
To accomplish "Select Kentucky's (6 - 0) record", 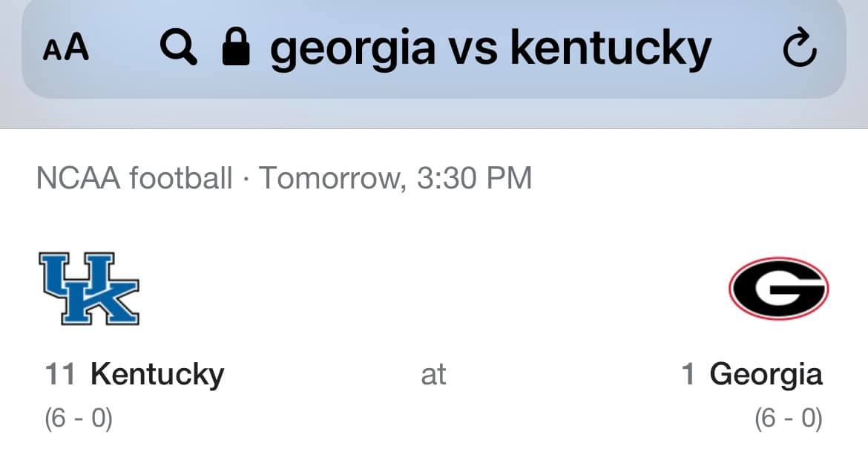I will pyautogui.click(x=79, y=419).
